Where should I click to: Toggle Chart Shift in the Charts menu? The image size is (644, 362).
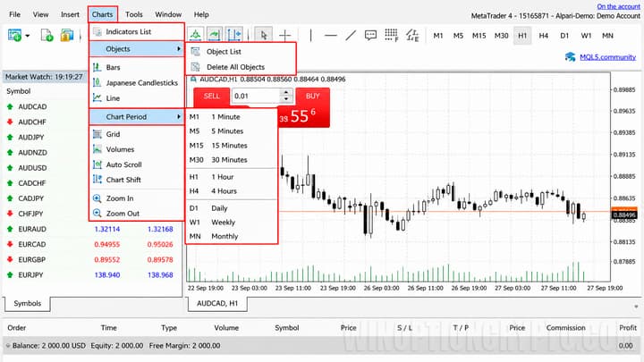[x=136, y=180]
